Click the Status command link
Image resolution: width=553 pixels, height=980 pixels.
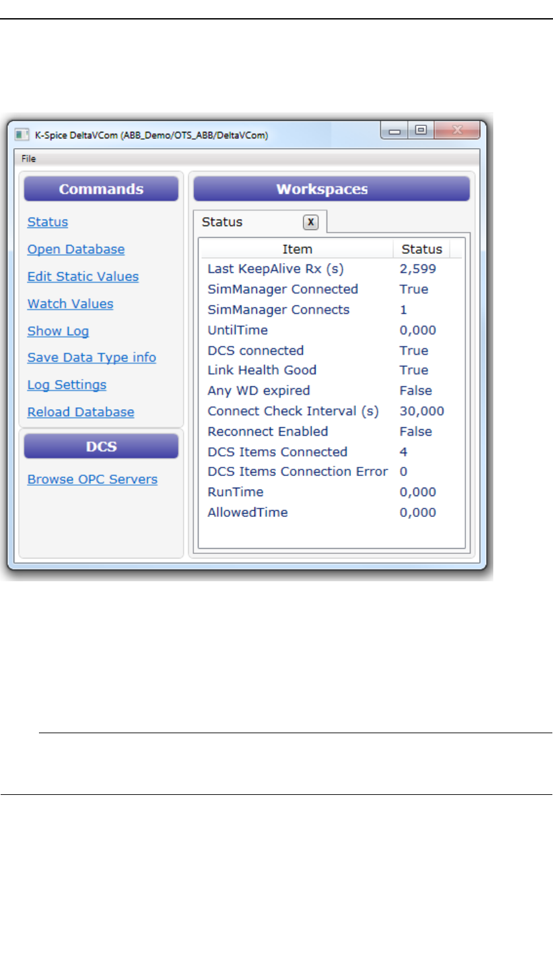coord(47,222)
